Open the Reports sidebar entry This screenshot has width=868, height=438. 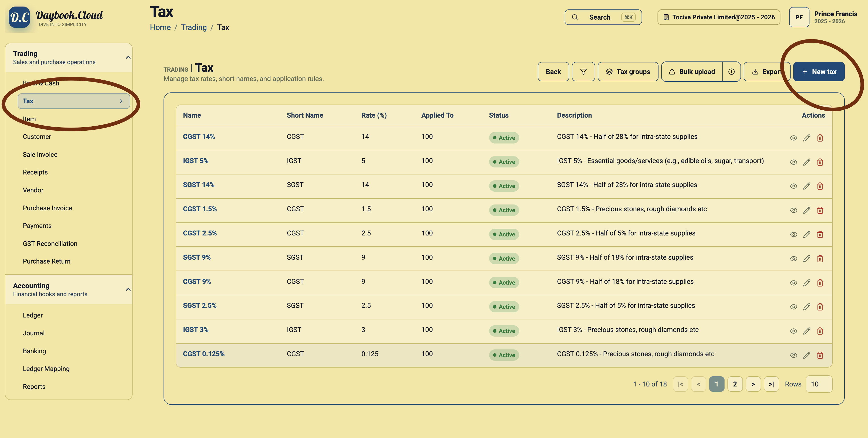pyautogui.click(x=34, y=387)
